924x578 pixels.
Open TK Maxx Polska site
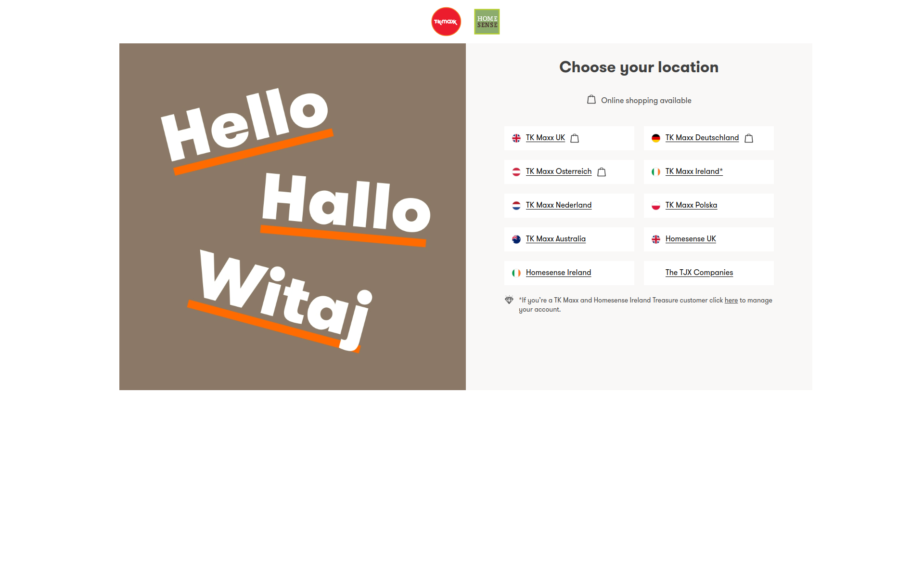[691, 205]
